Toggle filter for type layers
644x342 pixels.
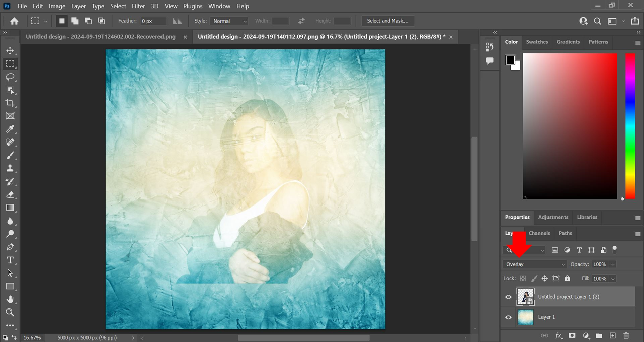point(579,250)
